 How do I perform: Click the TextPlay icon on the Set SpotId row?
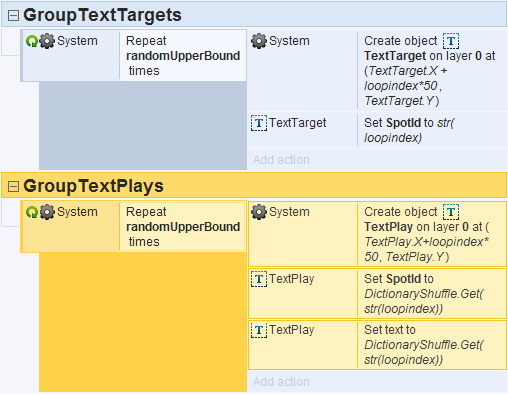pyautogui.click(x=259, y=279)
